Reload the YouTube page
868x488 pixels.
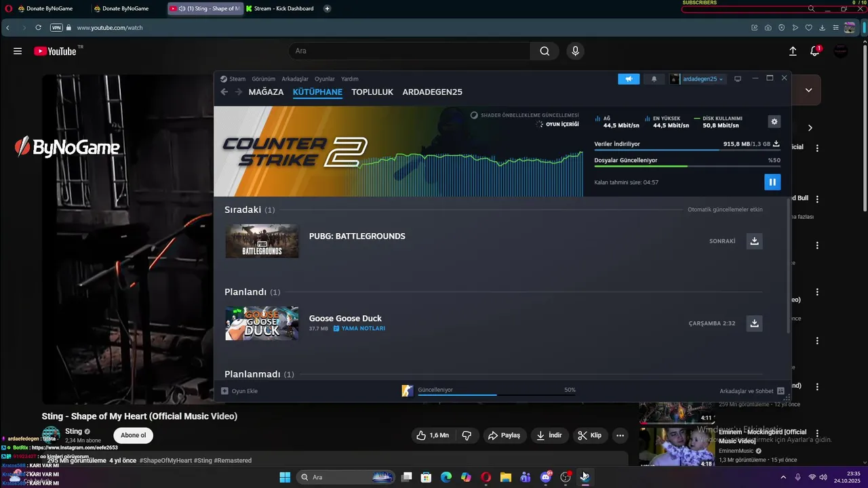(x=39, y=28)
